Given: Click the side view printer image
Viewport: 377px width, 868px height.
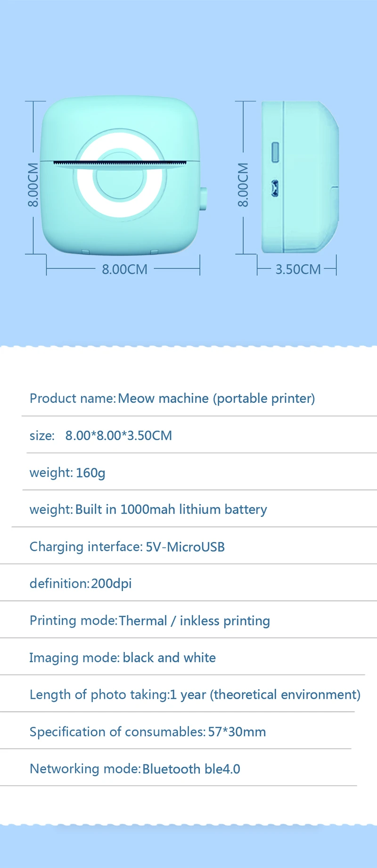Looking at the screenshot, I should pyautogui.click(x=300, y=177).
